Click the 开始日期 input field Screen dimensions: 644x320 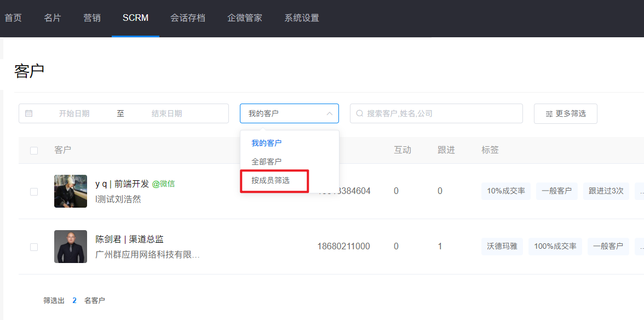74,113
